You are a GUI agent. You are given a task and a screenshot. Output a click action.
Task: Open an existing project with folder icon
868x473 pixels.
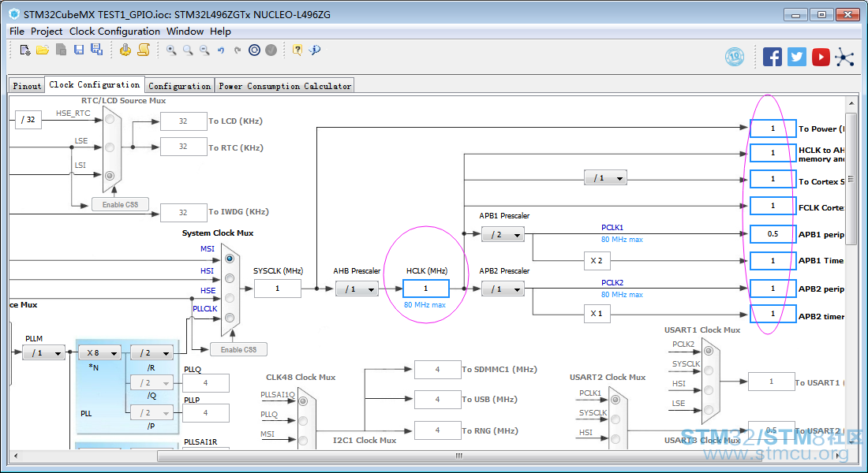[43, 50]
